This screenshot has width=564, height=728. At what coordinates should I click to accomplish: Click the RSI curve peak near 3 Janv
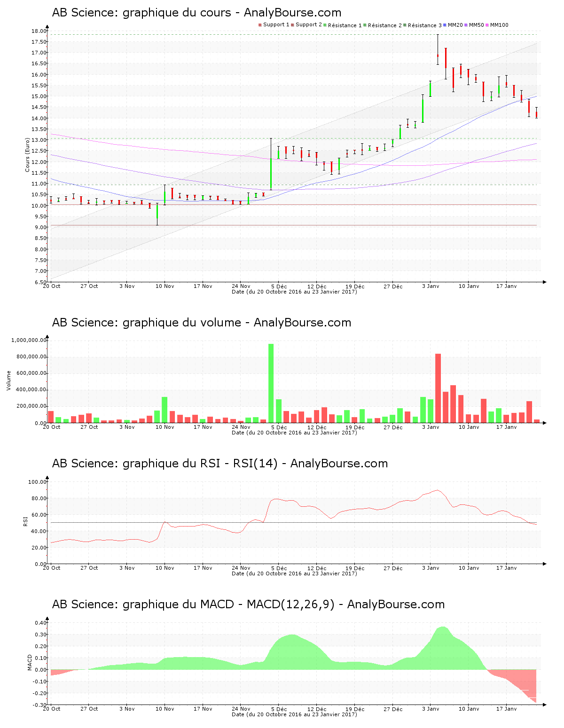(x=438, y=490)
